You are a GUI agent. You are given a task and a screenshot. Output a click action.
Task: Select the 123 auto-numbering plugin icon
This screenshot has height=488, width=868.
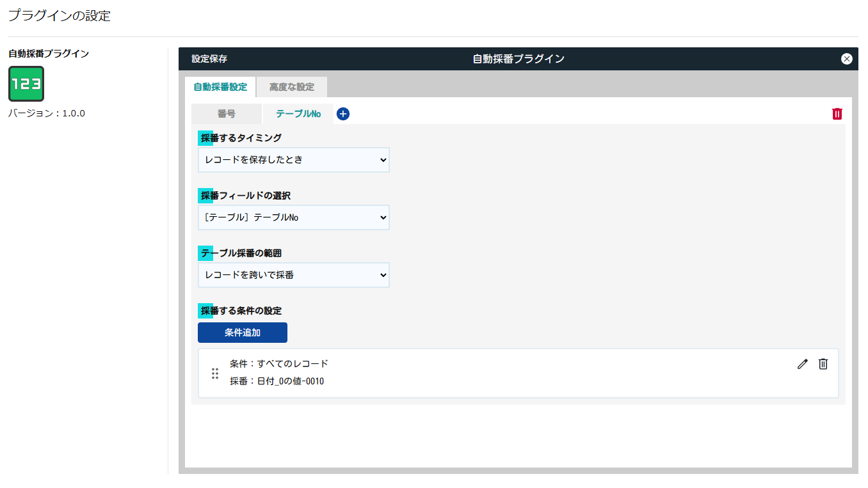[26, 83]
